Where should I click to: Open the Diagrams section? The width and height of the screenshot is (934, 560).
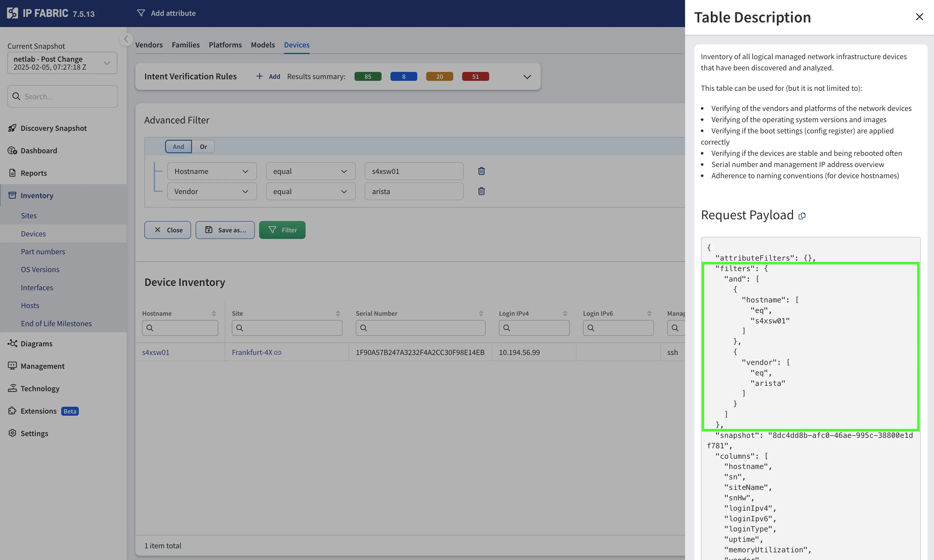coord(37,343)
